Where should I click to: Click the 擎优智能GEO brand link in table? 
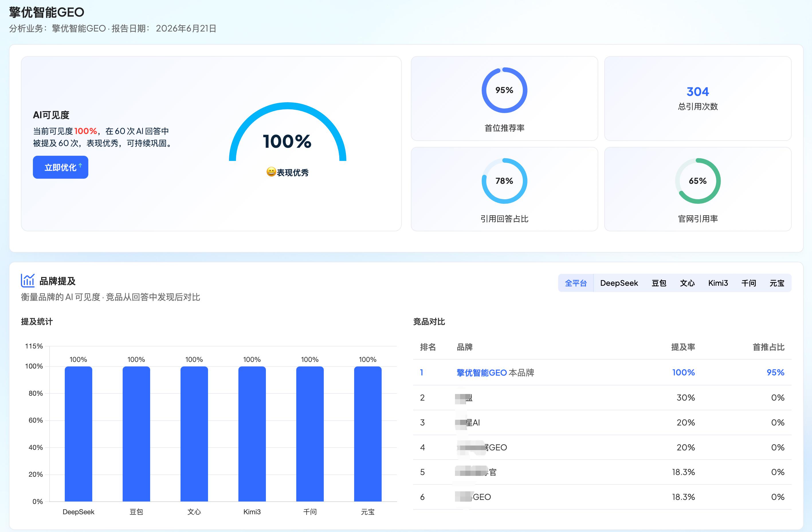pyautogui.click(x=482, y=373)
